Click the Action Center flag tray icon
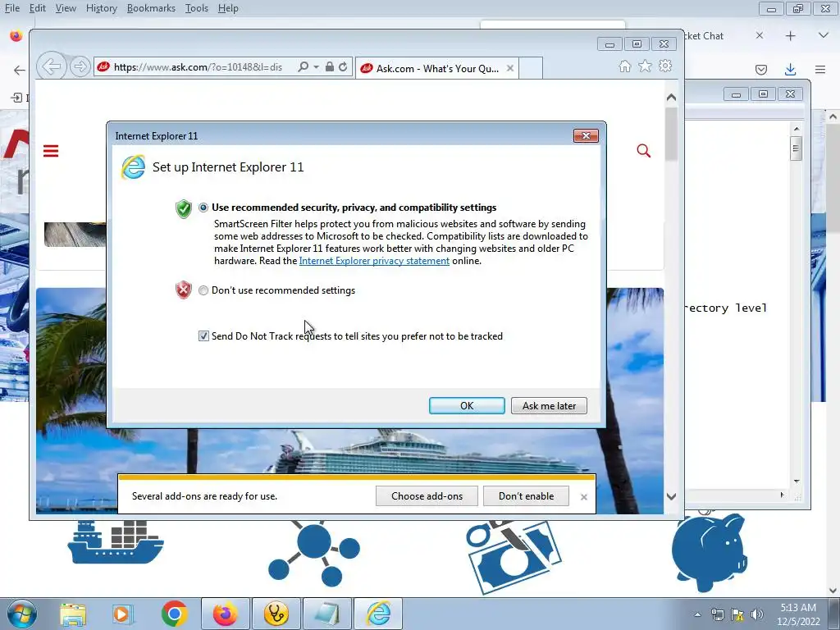 tap(737, 614)
